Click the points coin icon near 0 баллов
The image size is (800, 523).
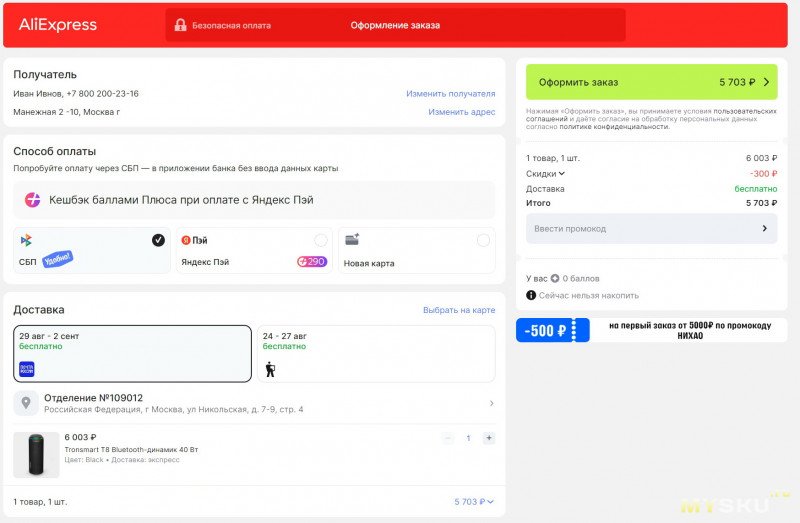pos(555,279)
